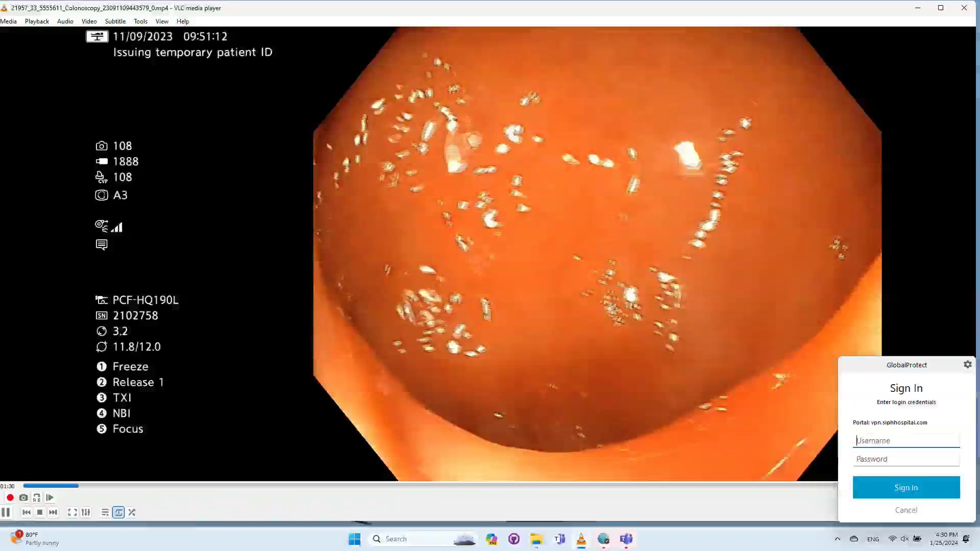Stop the video playback
The height and width of the screenshot is (551, 980).
pos(40,512)
